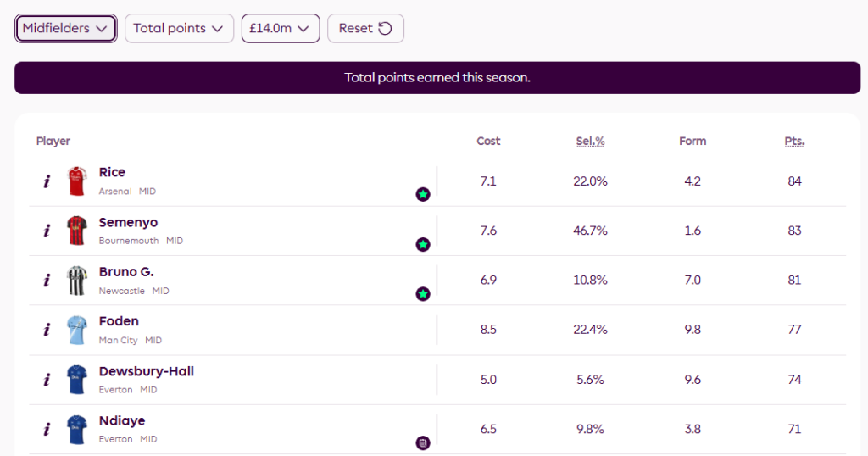Viewport: 868px width, 456px height.
Task: Expand the £14.0m max price dropdown
Action: click(x=281, y=28)
